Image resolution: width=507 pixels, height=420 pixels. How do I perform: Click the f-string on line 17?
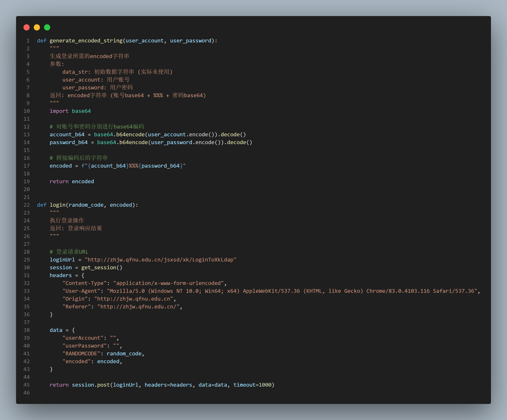point(133,166)
